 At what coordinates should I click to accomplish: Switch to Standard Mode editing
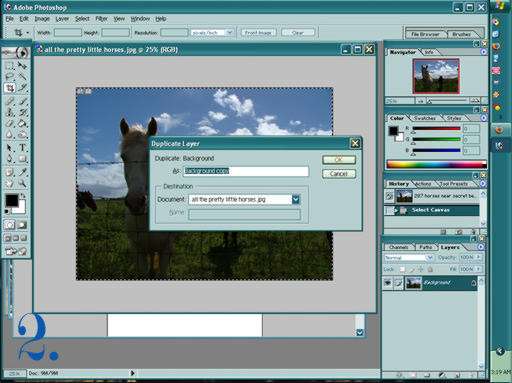10,225
